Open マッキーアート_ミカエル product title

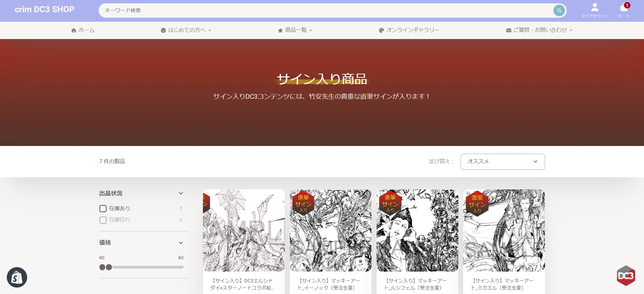[503, 284]
